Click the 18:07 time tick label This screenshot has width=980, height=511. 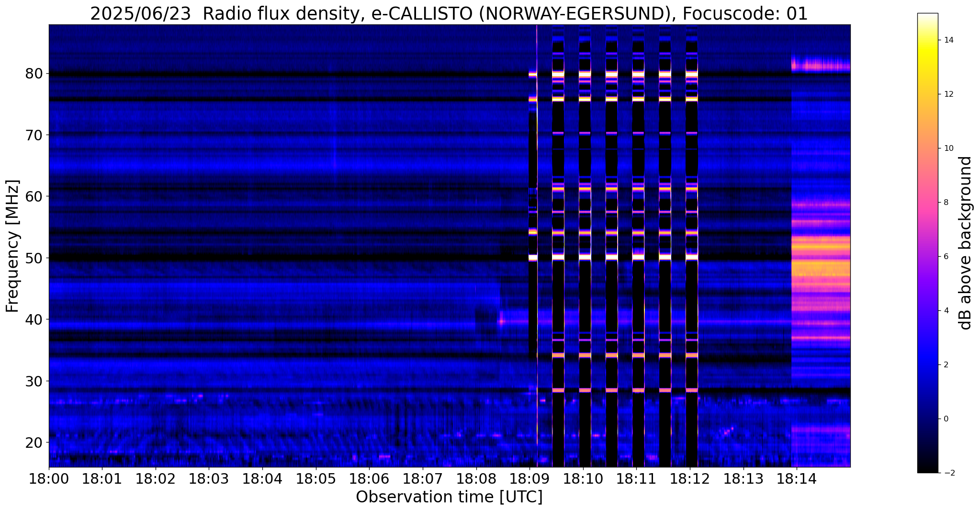point(423,478)
